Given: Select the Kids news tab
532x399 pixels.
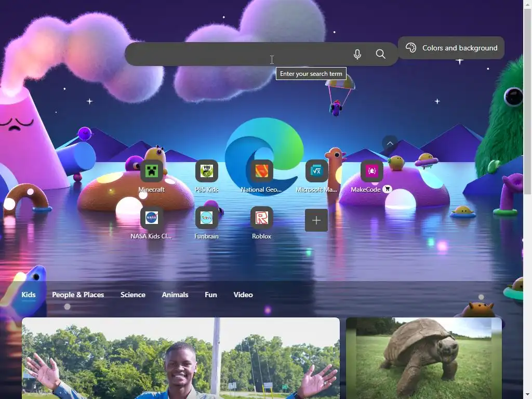Looking at the screenshot, I should point(29,295).
